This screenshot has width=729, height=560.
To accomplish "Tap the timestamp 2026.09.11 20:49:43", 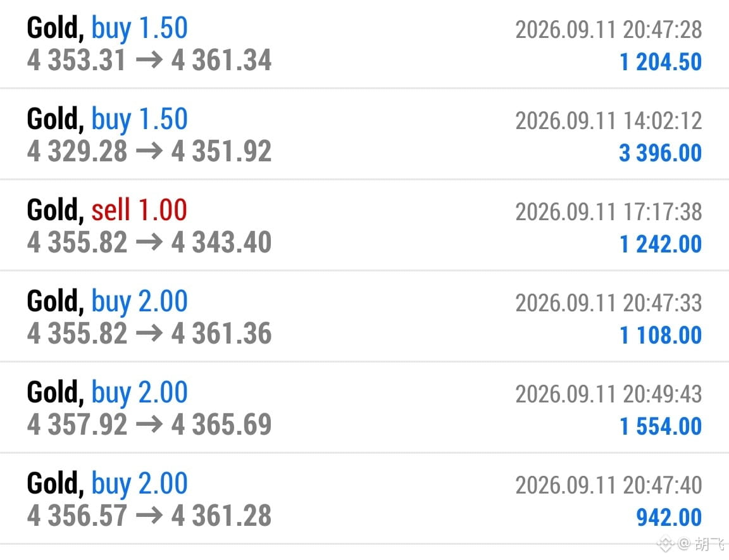I will point(609,394).
